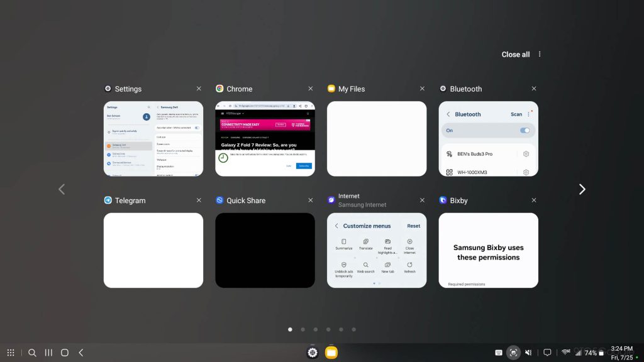Open My Files yellow folder in taskbar
Viewport: 644px width, 362px height.
[331, 353]
